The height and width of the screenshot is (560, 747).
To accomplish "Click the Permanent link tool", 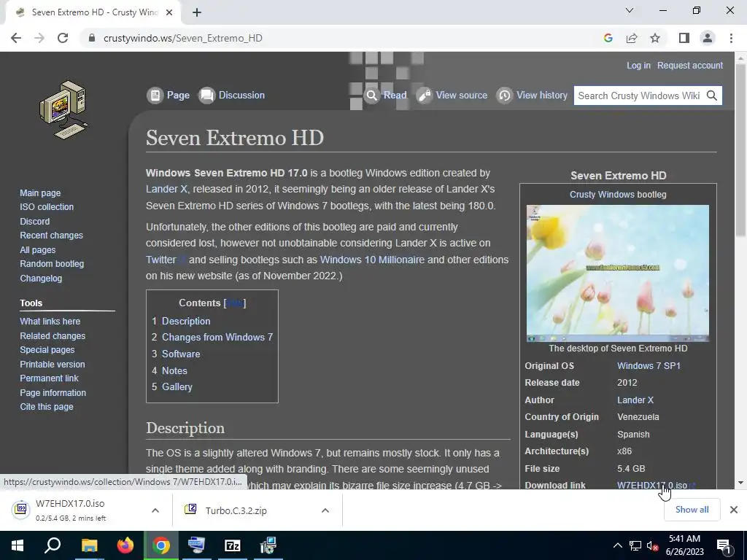I will pos(49,378).
